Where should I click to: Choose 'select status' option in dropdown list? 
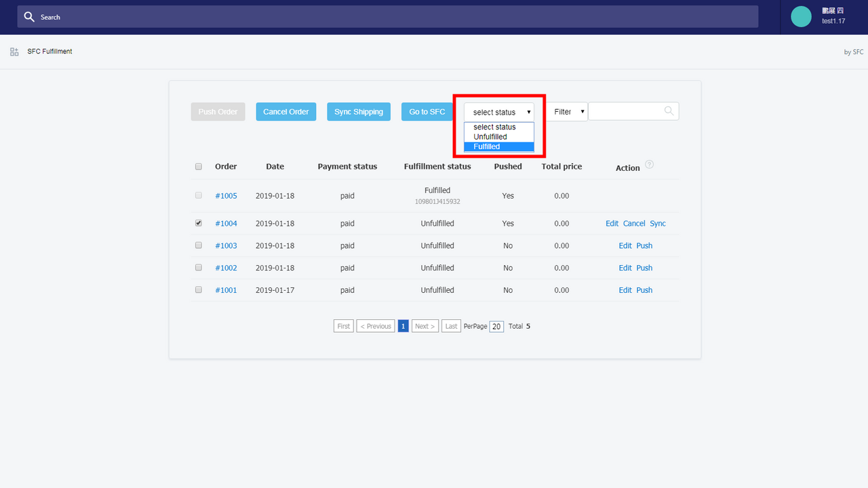coord(499,127)
